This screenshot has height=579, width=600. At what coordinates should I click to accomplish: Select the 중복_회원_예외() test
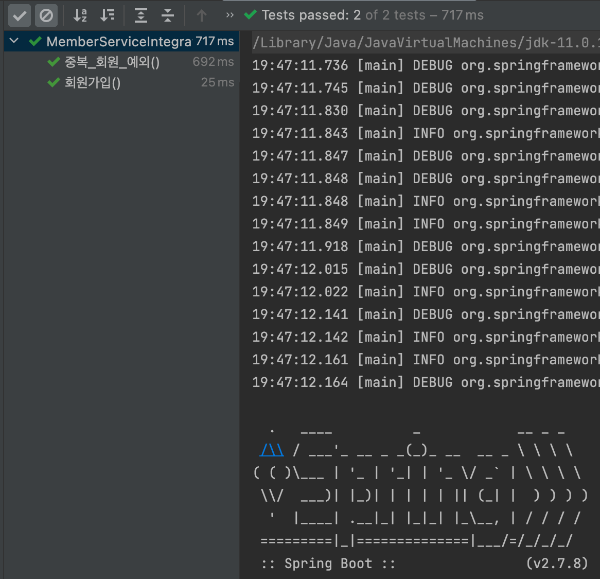[x=112, y=62]
